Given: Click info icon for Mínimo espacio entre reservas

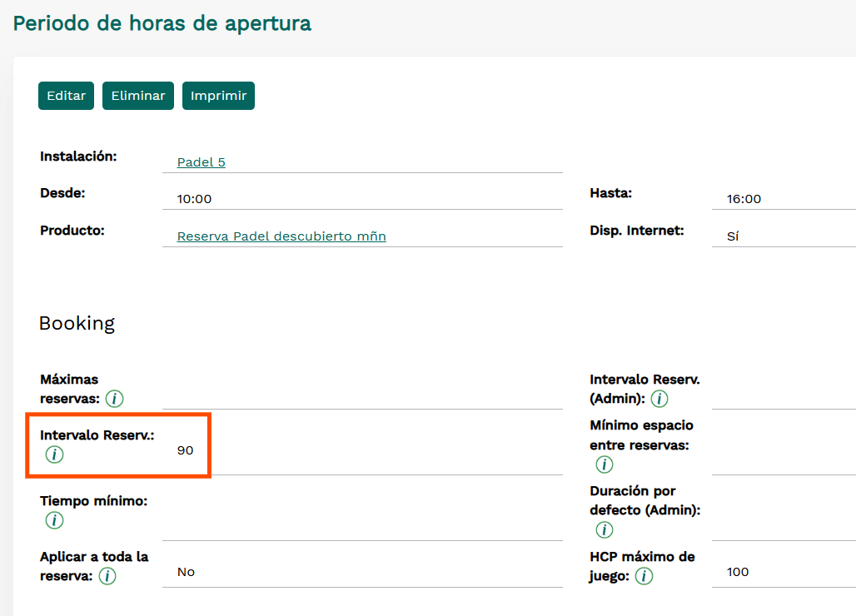Looking at the screenshot, I should click(604, 464).
